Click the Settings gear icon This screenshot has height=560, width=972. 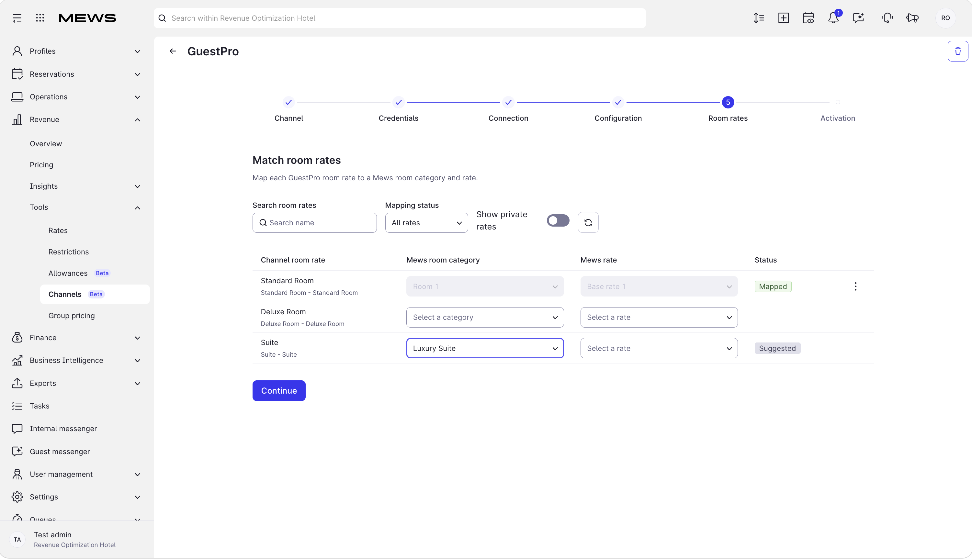(x=17, y=497)
